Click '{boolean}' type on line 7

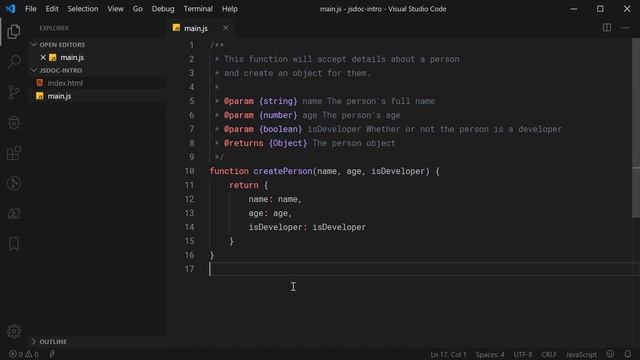pyautogui.click(x=280, y=129)
